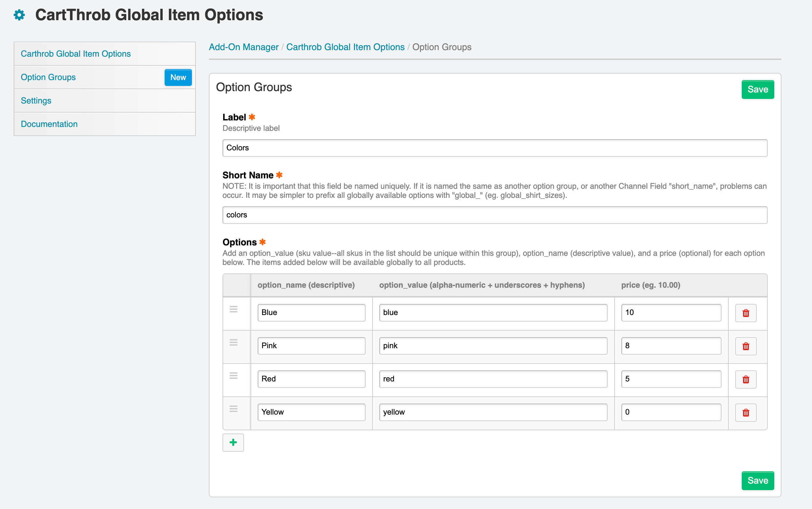Screen dimensions: 812x509
Task: Edit the price field with 10
Action: click(671, 312)
